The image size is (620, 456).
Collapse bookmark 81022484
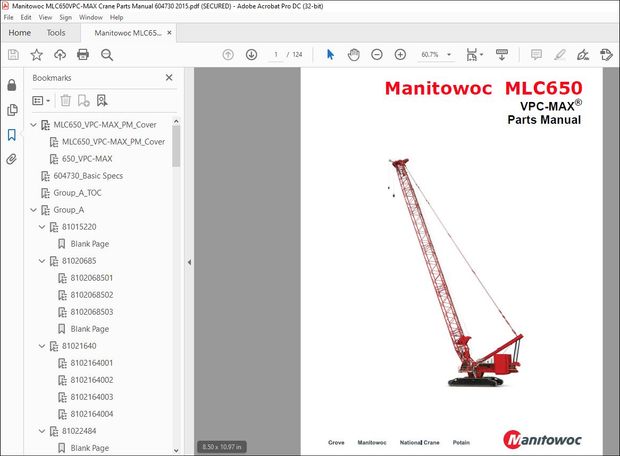(42, 431)
